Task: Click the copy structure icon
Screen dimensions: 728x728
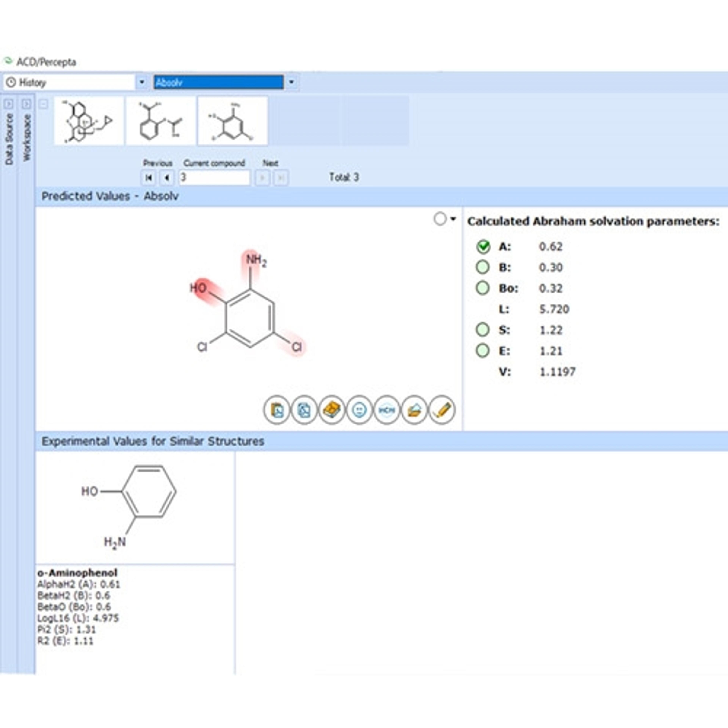Action: [x=304, y=409]
